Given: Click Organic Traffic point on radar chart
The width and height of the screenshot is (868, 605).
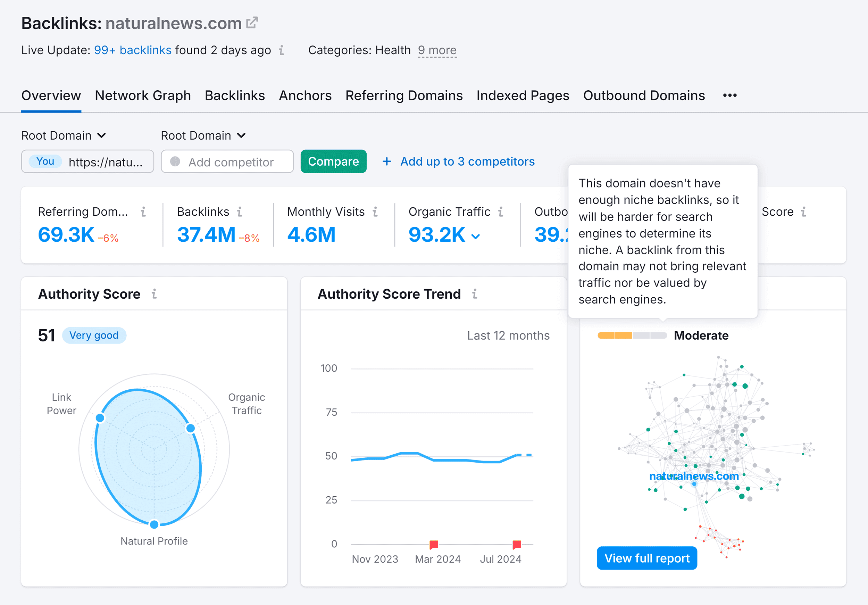Looking at the screenshot, I should coord(191,428).
